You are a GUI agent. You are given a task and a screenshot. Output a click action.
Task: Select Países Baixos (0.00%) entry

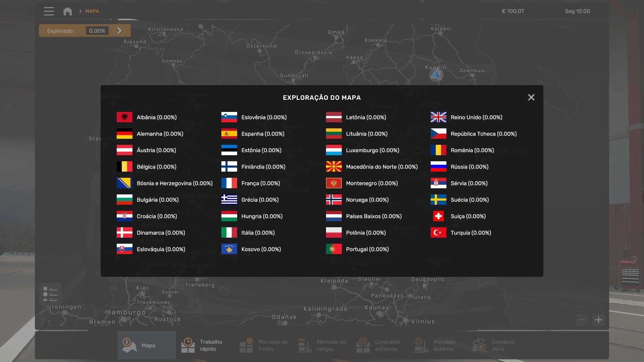point(364,216)
